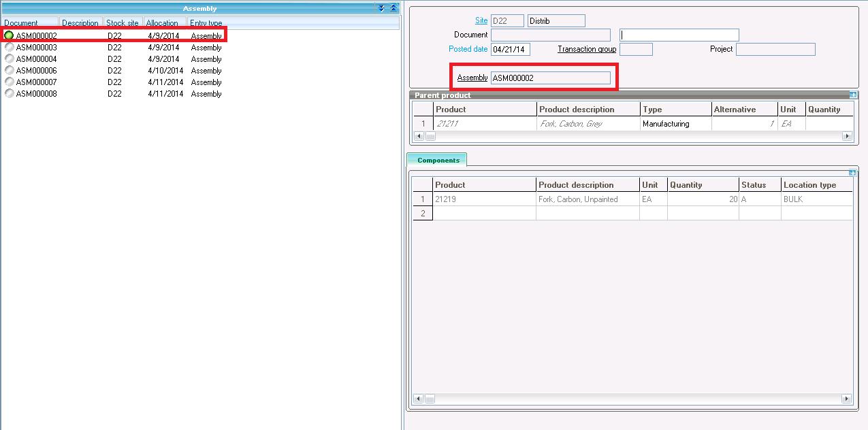Click the collapse-up arrows icon in Assembly header

tap(393, 8)
